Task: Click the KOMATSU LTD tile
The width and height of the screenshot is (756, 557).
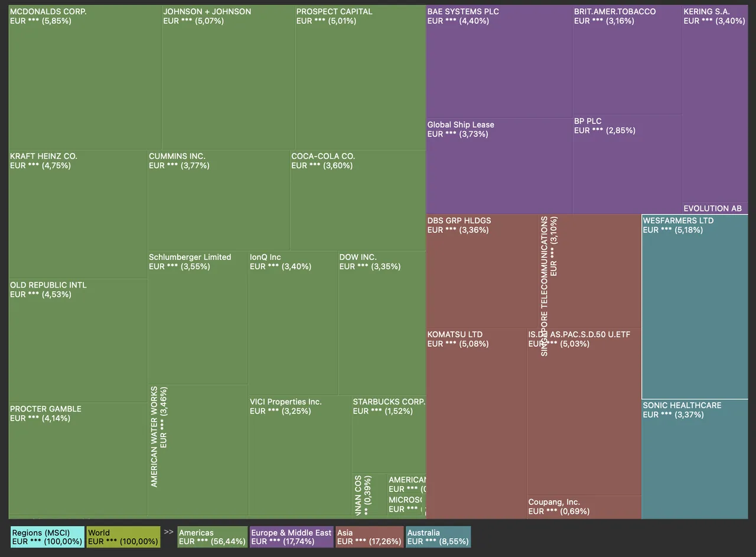Action: (476, 424)
